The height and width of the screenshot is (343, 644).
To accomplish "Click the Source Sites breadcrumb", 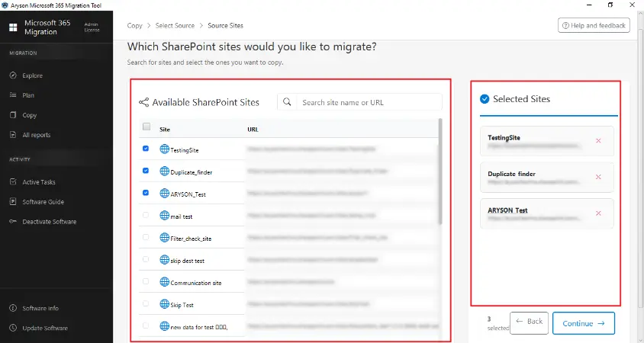I will point(226,25).
